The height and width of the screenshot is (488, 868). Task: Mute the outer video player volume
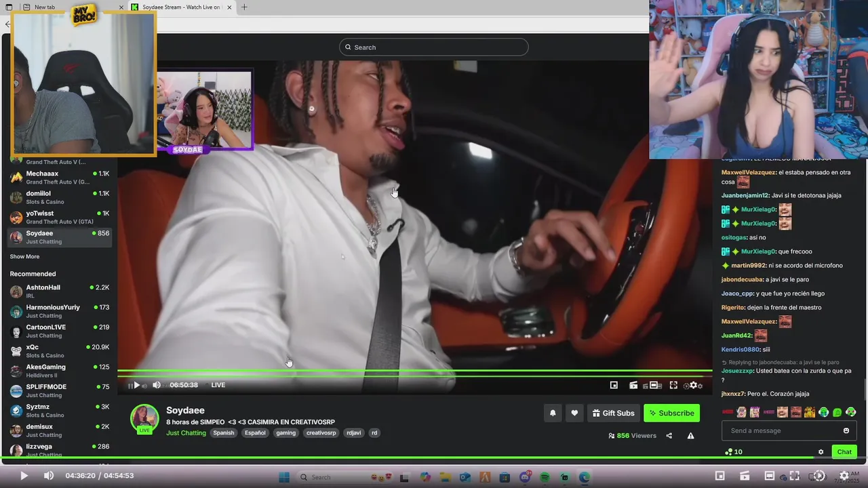[49, 476]
